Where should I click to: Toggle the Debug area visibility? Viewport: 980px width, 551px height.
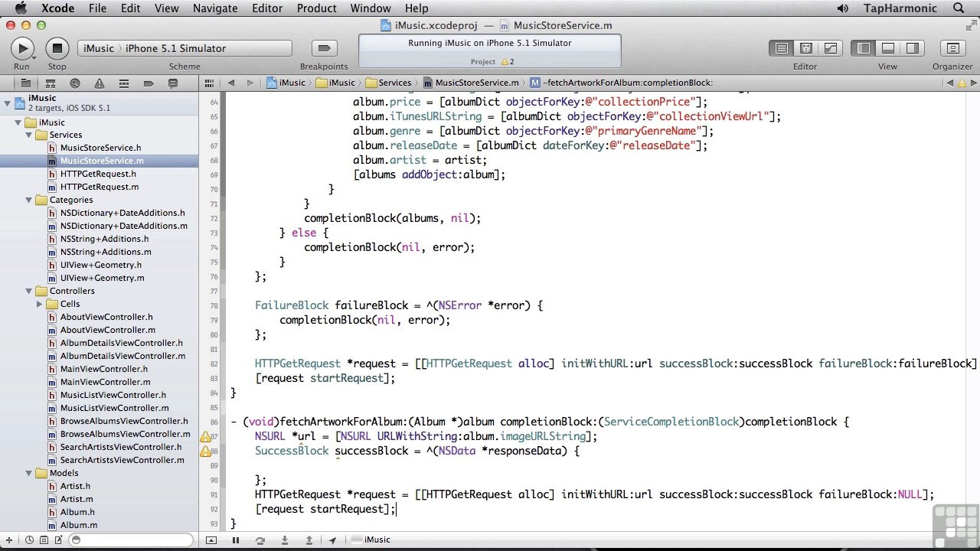tap(888, 48)
